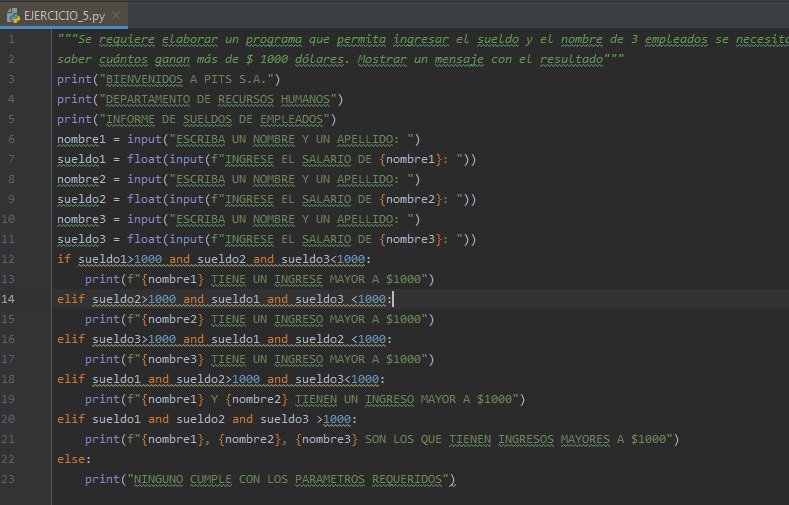This screenshot has width=789, height=505.
Task: Click the elif on line 16 starting sueldo3>1000
Action: [x=224, y=340]
